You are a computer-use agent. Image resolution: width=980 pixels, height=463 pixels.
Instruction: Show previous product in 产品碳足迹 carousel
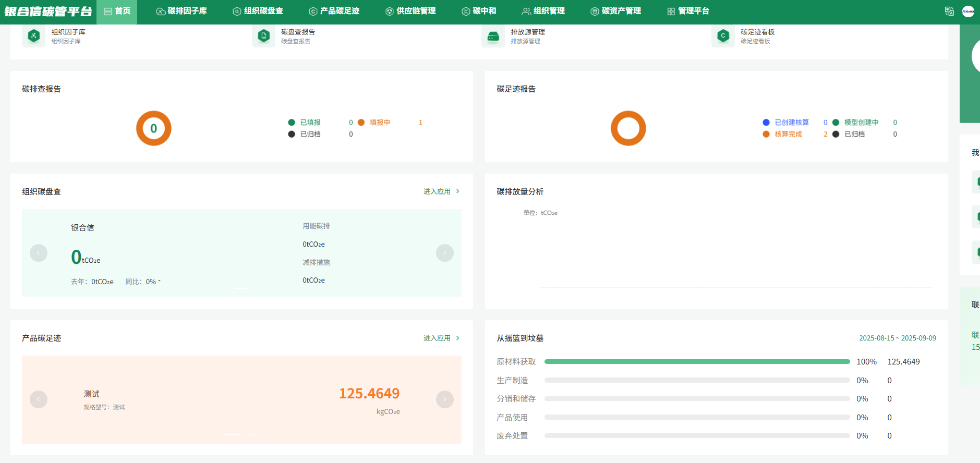[39, 399]
